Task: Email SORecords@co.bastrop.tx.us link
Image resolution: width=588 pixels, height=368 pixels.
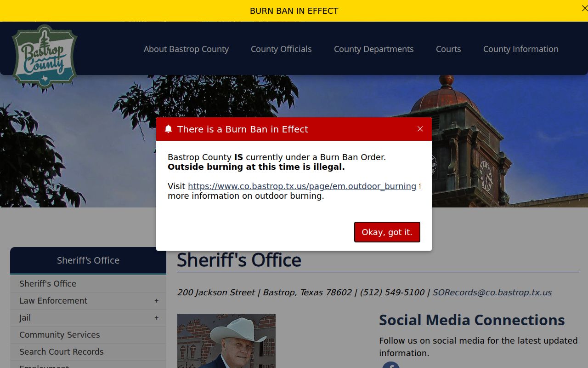Action: [x=492, y=293]
